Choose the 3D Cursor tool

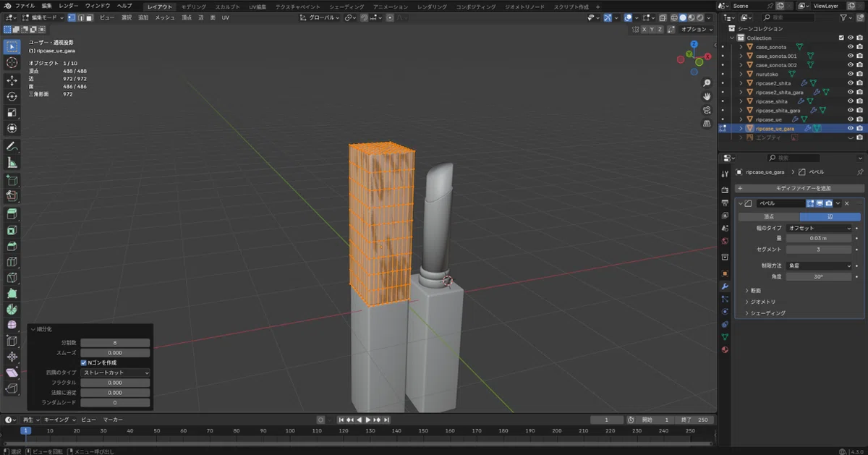coord(12,63)
